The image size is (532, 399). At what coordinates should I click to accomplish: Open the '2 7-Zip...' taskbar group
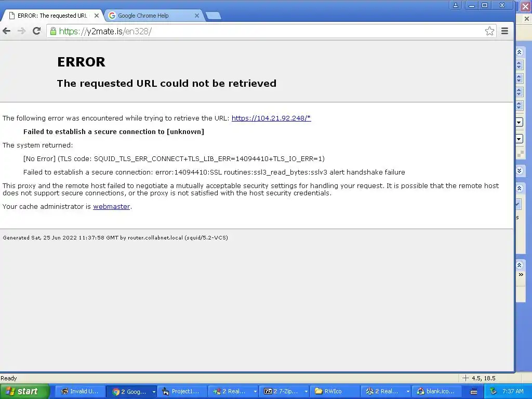pos(282,392)
